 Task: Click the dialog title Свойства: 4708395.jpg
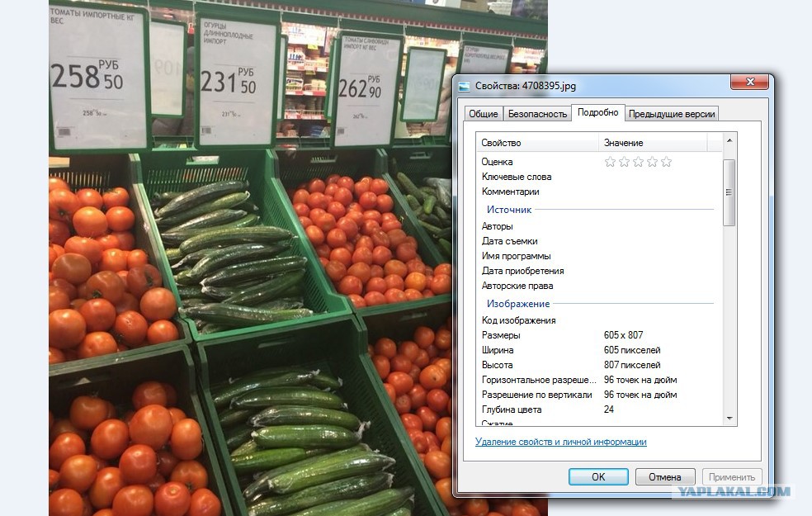click(x=525, y=86)
